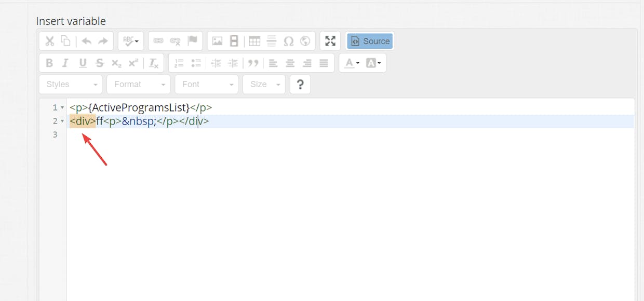
Task: Toggle Source mode off
Action: (370, 41)
